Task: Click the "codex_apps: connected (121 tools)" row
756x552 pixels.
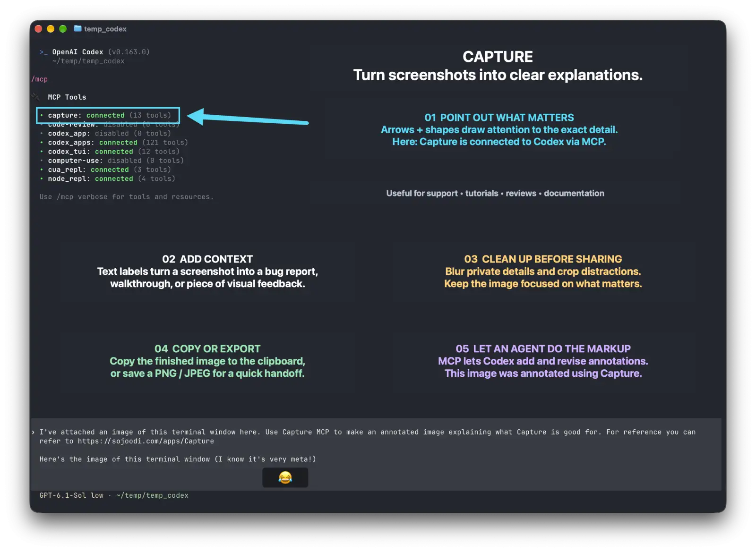Action: pos(114,143)
